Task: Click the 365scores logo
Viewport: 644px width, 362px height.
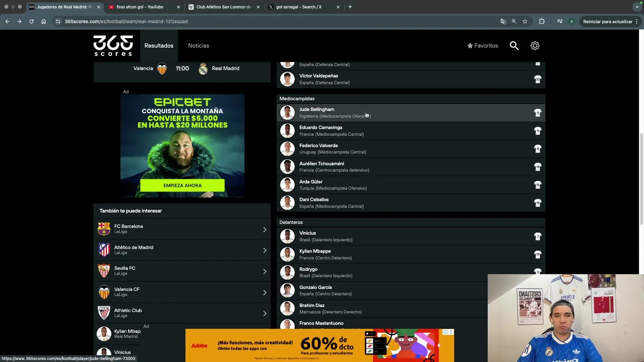Action: tap(113, 46)
